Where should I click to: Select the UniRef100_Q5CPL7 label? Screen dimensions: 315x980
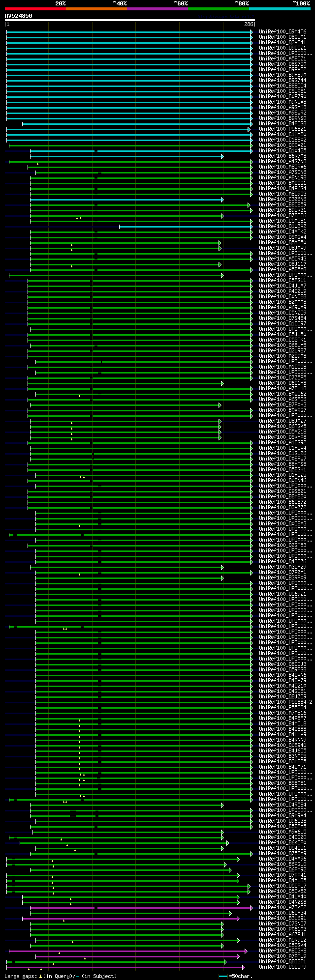click(283, 886)
